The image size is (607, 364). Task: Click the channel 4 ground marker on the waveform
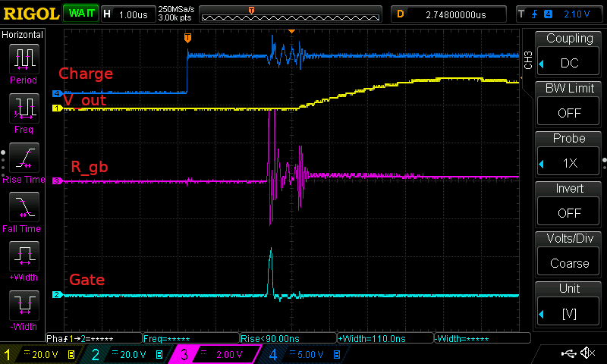(58, 93)
